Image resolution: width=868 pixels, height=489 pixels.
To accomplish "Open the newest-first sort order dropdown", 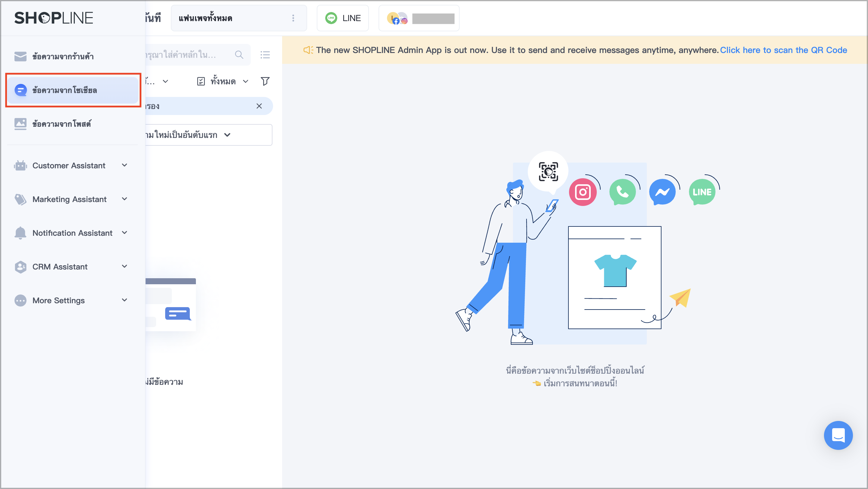I will [x=209, y=135].
